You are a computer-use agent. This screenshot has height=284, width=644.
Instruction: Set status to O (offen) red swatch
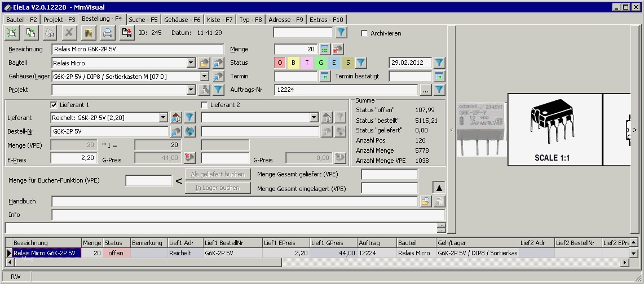[280, 63]
